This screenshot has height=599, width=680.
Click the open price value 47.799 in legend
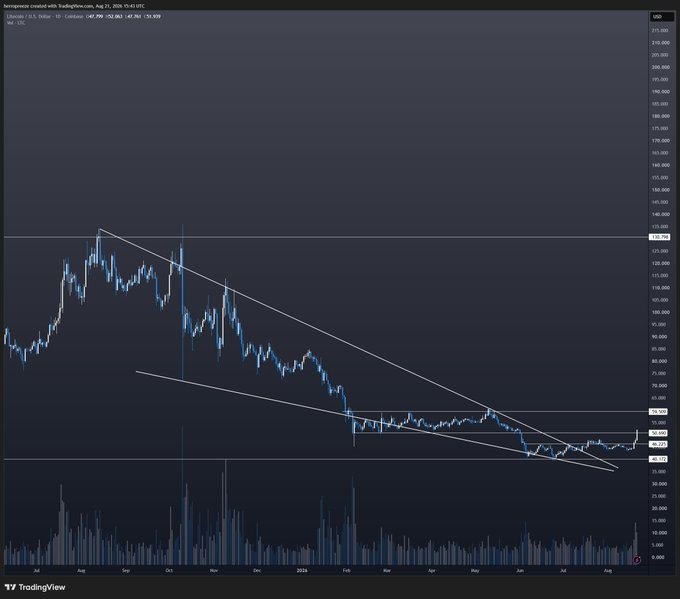point(95,16)
